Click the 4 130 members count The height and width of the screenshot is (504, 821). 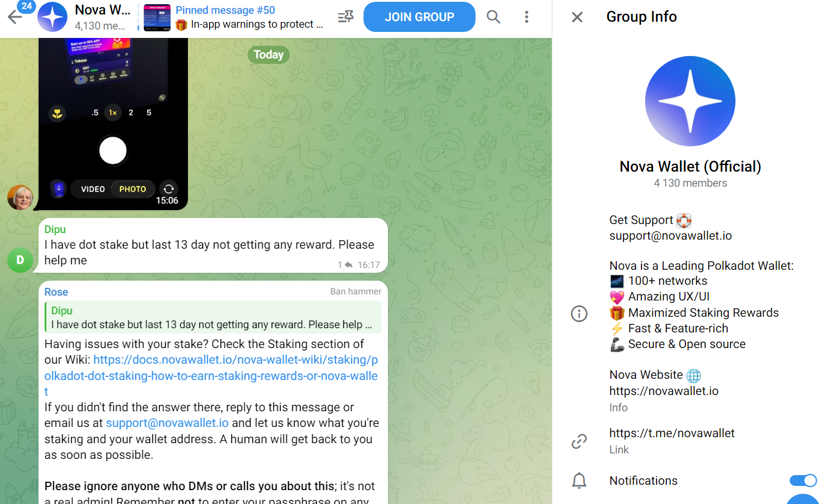[x=690, y=183]
